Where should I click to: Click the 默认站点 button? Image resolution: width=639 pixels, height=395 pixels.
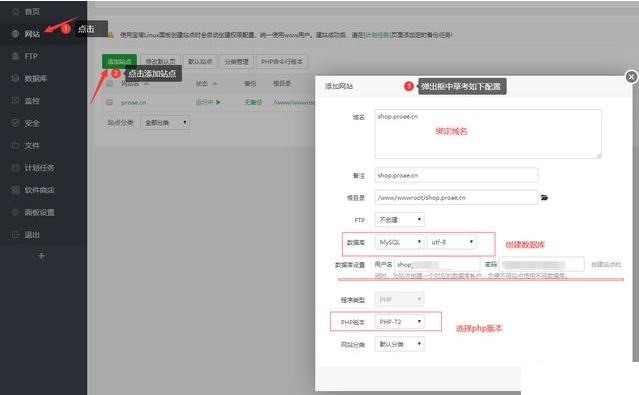point(200,62)
